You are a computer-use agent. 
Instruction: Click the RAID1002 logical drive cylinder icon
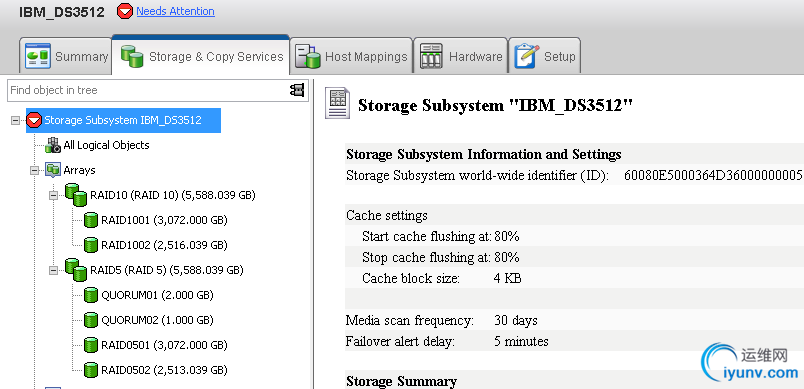tap(91, 244)
